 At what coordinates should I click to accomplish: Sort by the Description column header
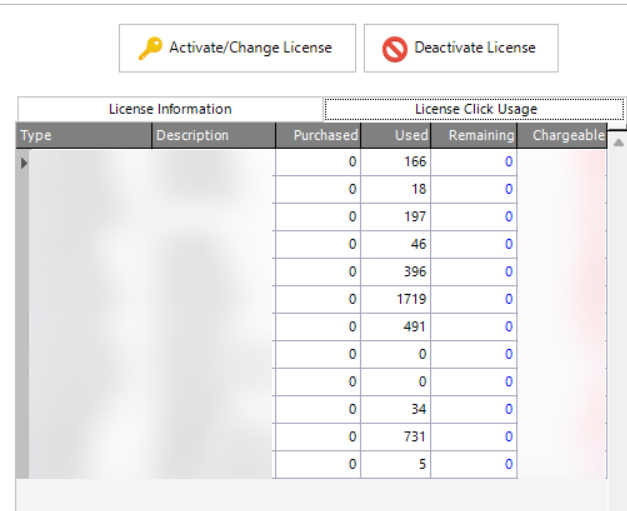[214, 135]
